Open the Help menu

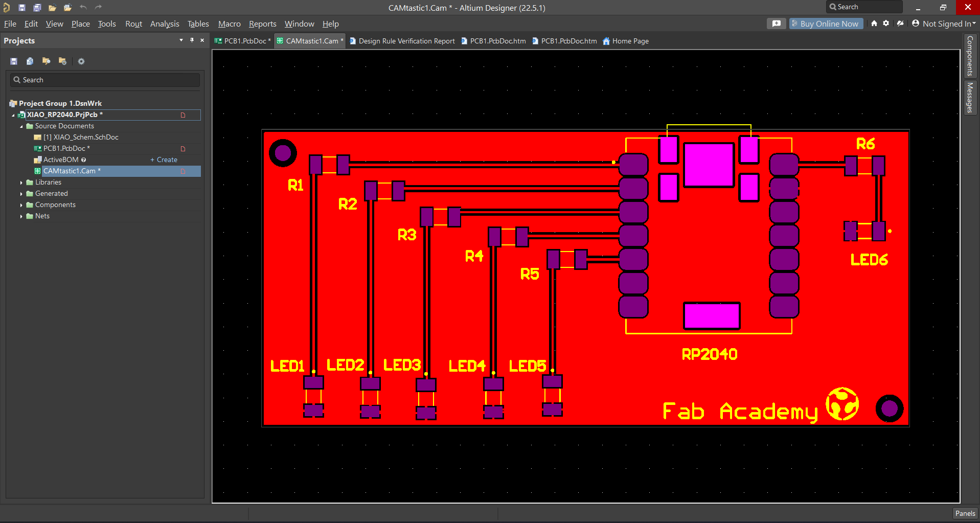tap(331, 24)
